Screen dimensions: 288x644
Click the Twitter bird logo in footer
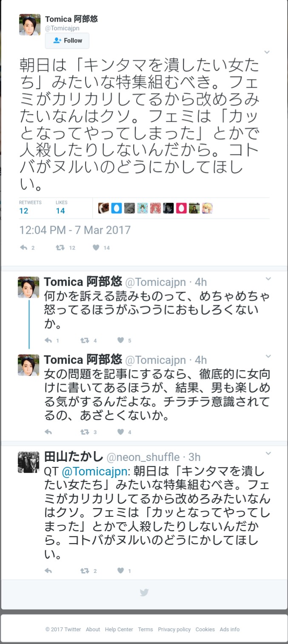144,592
